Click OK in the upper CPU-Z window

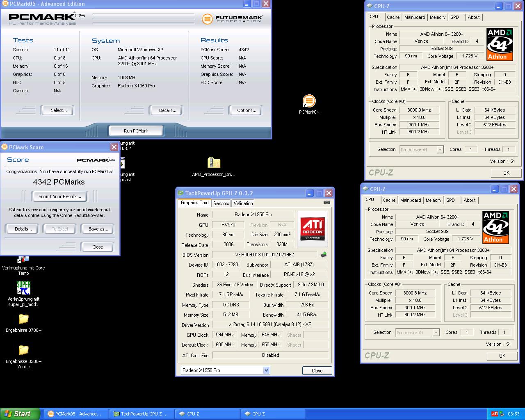point(506,173)
